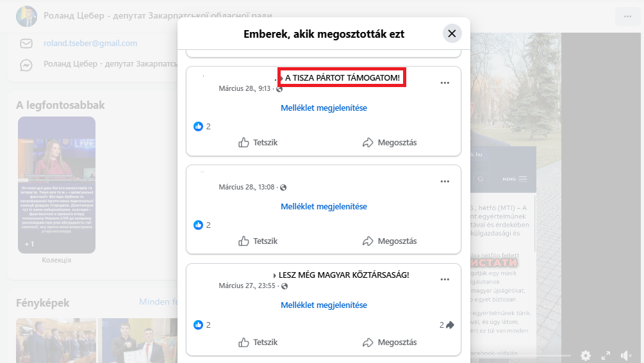This screenshot has height=363, width=644.
Task: Close the 'Emberek, akik megosztották ezt' dialog
Action: (x=452, y=34)
